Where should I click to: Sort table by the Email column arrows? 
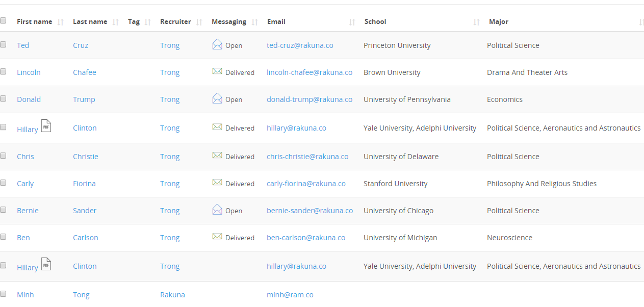pos(352,22)
